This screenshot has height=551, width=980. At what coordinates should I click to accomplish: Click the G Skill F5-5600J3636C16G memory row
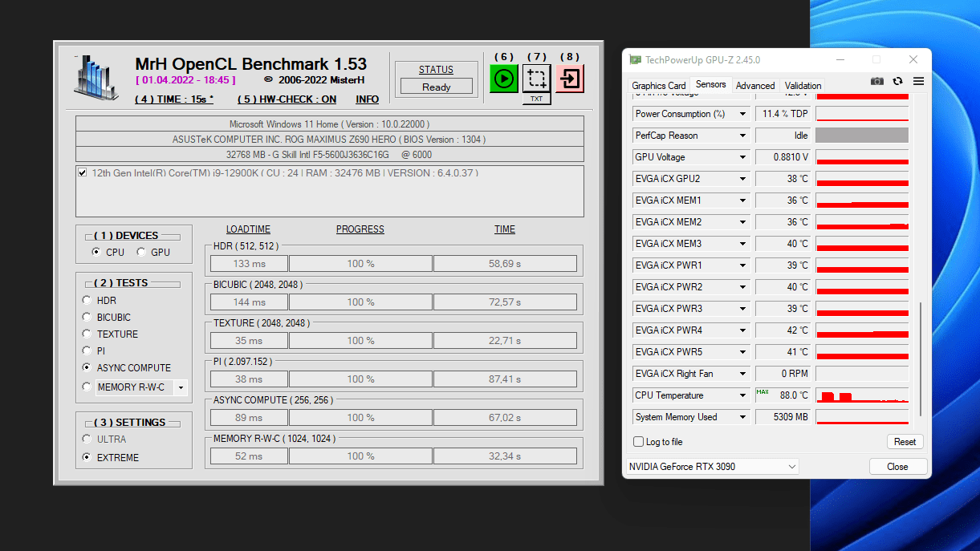click(330, 155)
